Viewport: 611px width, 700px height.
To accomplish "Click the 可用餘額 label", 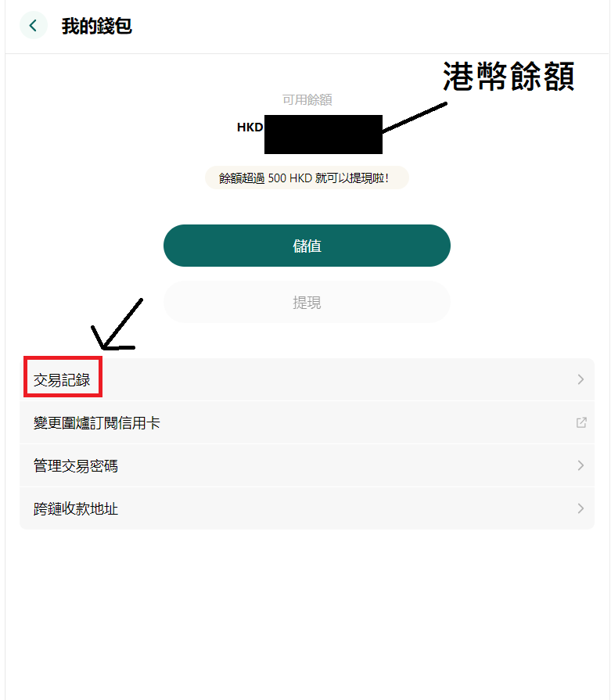I will (307, 99).
